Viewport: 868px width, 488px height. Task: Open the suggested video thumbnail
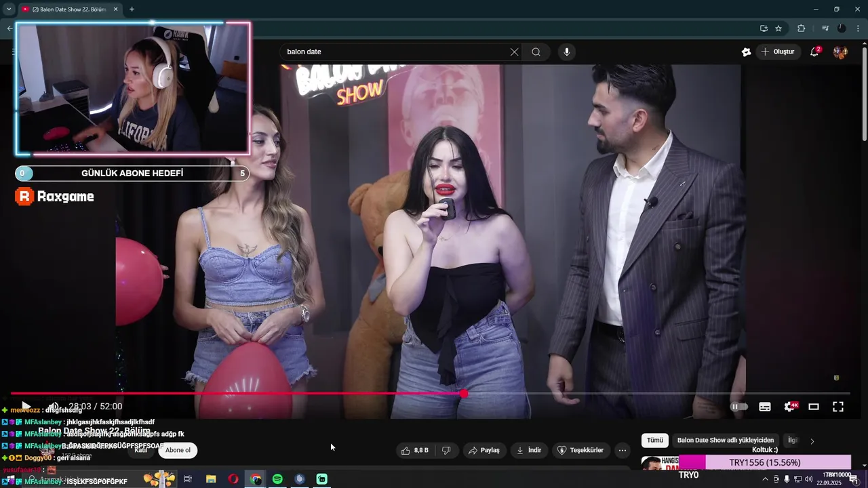pos(661,464)
